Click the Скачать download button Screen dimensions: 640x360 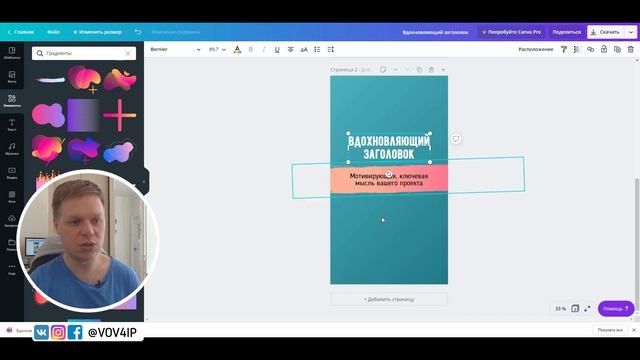coord(605,32)
